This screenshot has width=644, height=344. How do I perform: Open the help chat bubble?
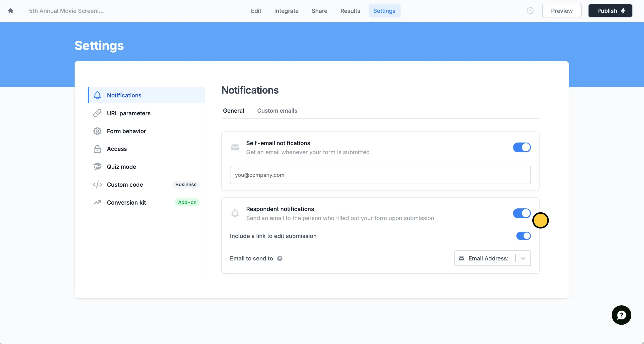tap(621, 315)
